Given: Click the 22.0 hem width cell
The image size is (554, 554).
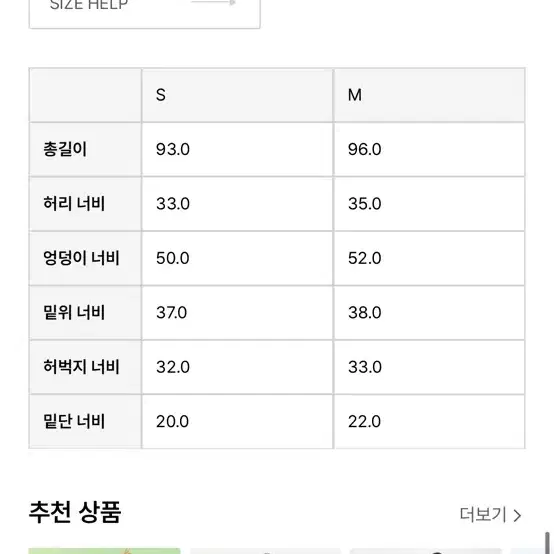Looking at the screenshot, I should pyautogui.click(x=429, y=421).
